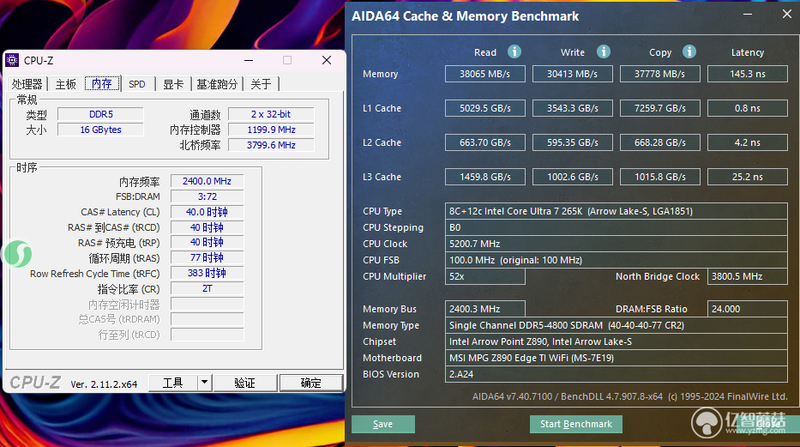The height and width of the screenshot is (447, 800).
Task: Minimize the AIDA64 benchmark window
Action: point(747,15)
